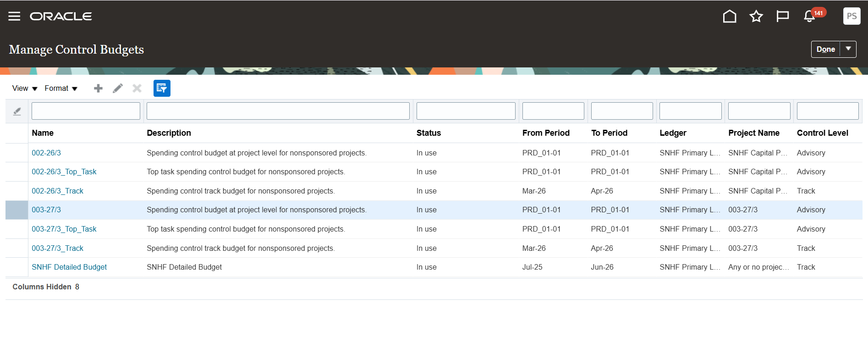This screenshot has height=343, width=868.
Task: Click the Oracle logo
Action: [x=61, y=17]
